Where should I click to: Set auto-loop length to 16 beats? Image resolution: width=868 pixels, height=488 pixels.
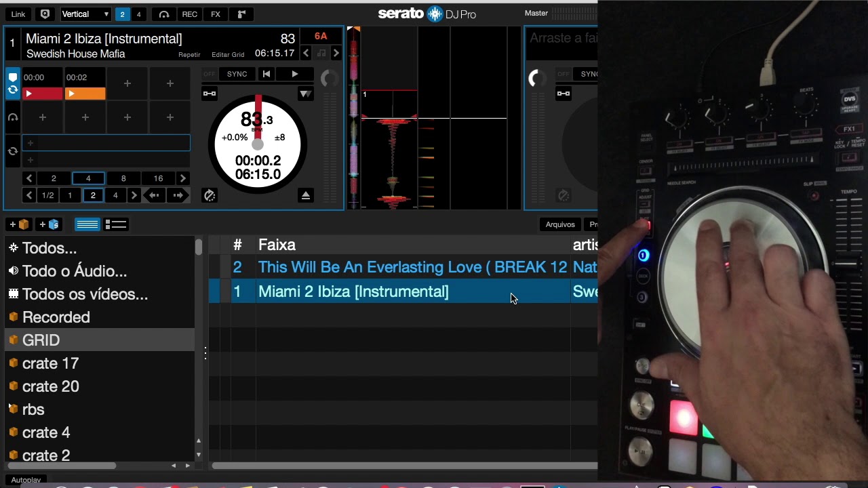click(x=158, y=178)
